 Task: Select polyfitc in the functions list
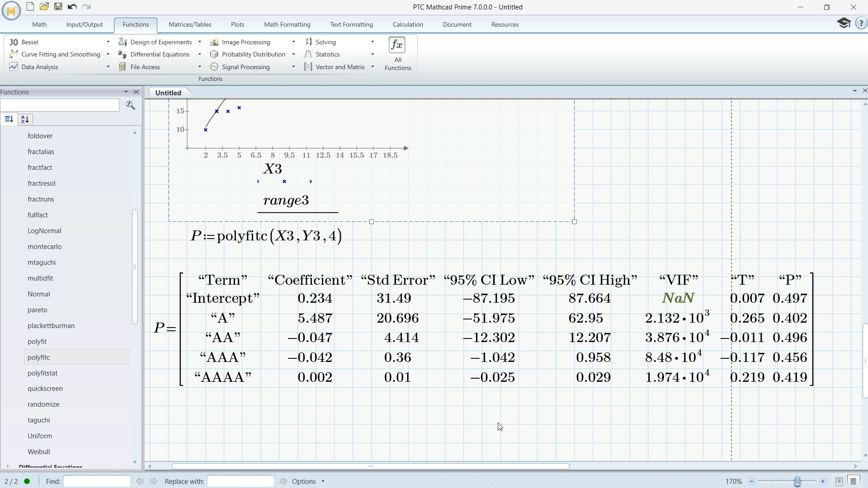click(76, 357)
